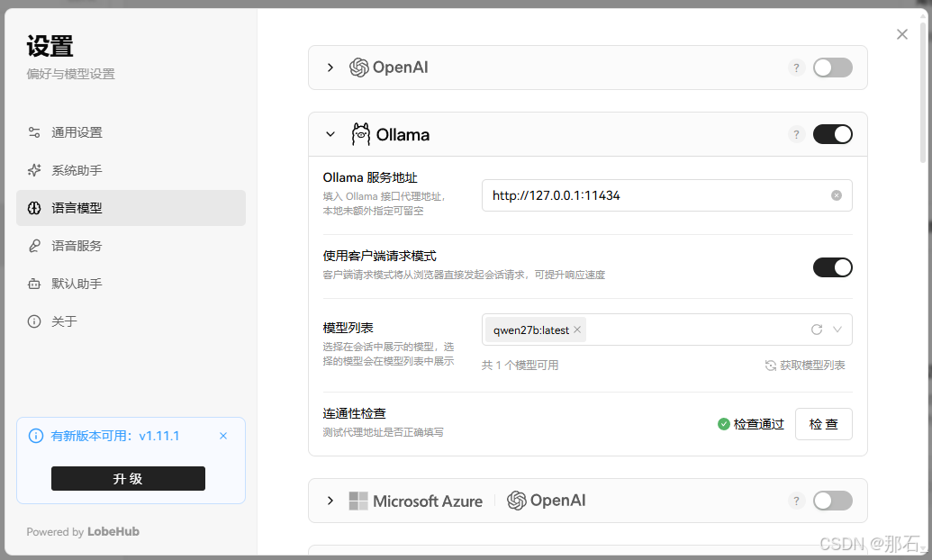Click the 检查通过 status text

[759, 424]
